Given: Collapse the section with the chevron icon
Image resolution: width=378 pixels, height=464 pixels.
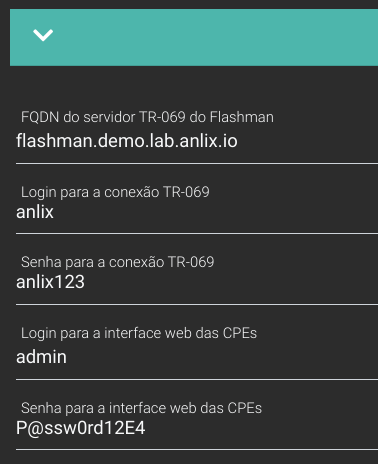Looking at the screenshot, I should (x=43, y=35).
